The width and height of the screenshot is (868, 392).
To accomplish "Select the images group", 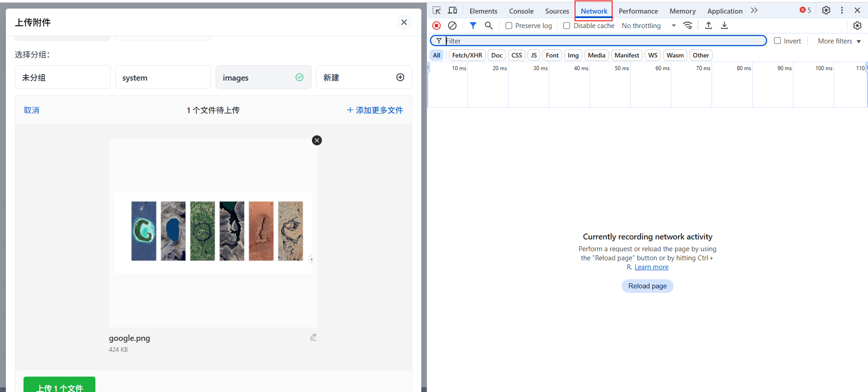I will (264, 77).
